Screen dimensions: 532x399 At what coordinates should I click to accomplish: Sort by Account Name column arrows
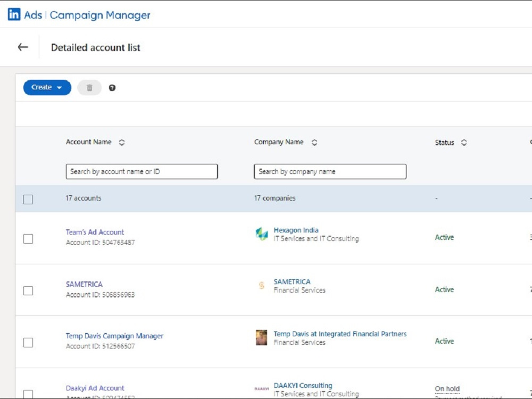(122, 143)
